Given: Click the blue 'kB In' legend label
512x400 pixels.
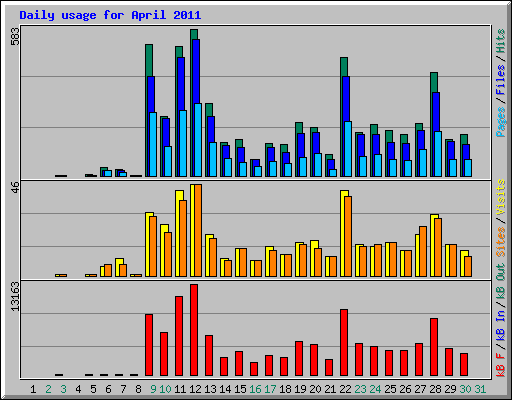Looking at the screenshot, I should pos(501,326).
